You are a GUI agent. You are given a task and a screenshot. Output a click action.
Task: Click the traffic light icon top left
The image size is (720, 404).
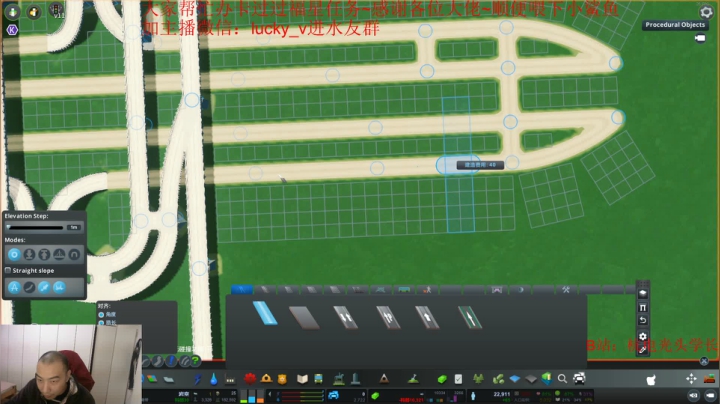56,10
